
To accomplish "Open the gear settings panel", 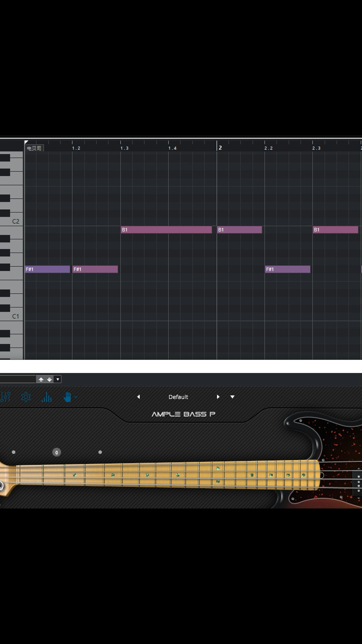I will pos(26,397).
